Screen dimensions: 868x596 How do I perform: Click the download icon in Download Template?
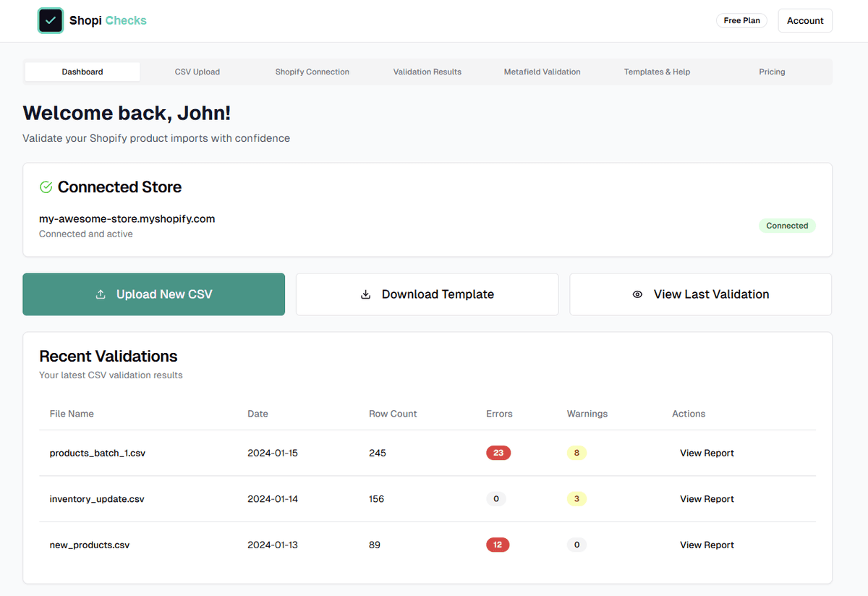[x=365, y=294]
